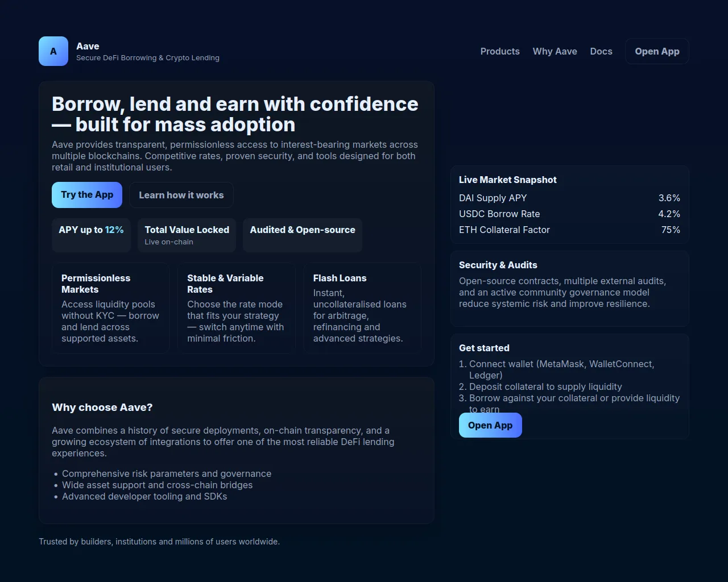728x582 pixels.
Task: Click Why choose Aave? heading
Action: [102, 408]
